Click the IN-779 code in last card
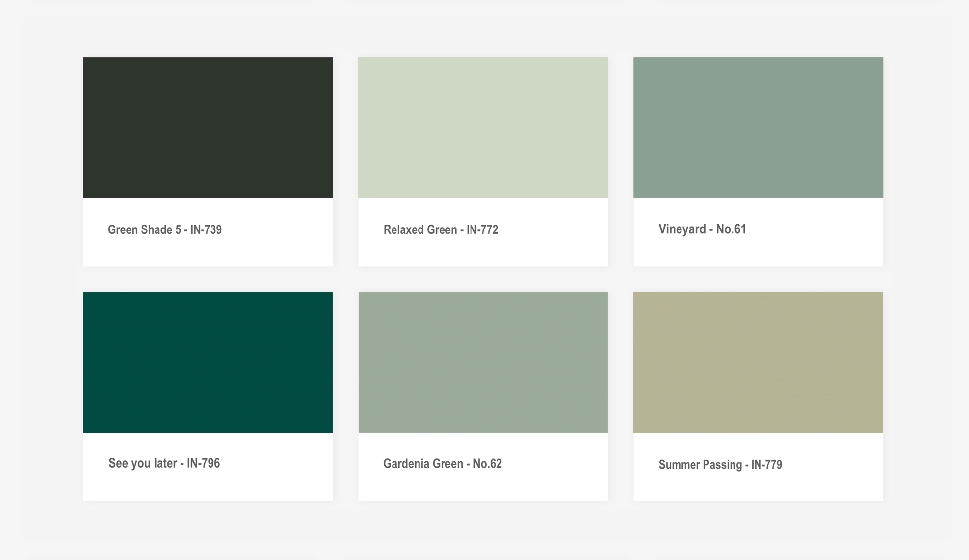 766,465
